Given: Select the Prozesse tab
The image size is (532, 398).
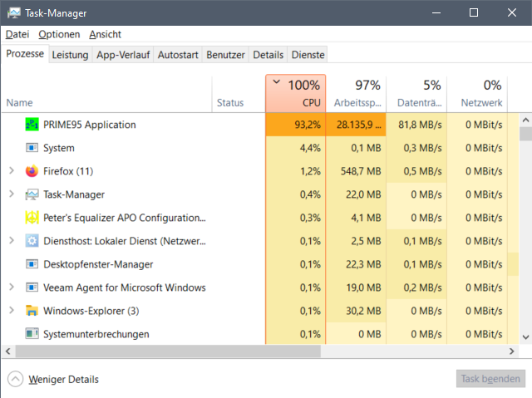Looking at the screenshot, I should tap(25, 53).
